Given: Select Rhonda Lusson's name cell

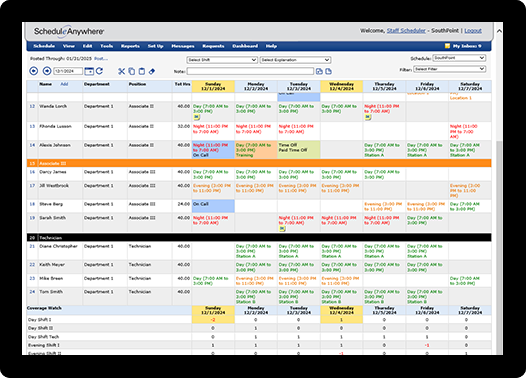Looking at the screenshot, I should point(60,131).
